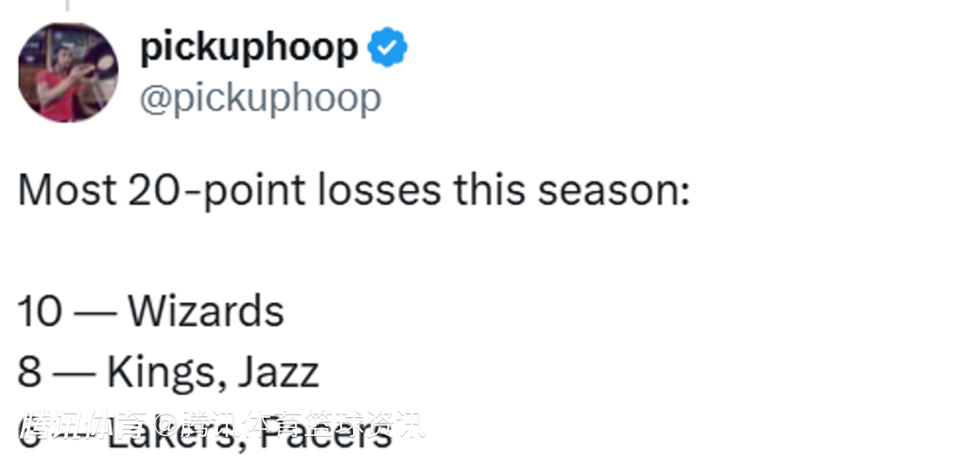Screen dimensions: 980x457
Task: Click the pickuphoop profile avatar
Action: click(x=68, y=73)
